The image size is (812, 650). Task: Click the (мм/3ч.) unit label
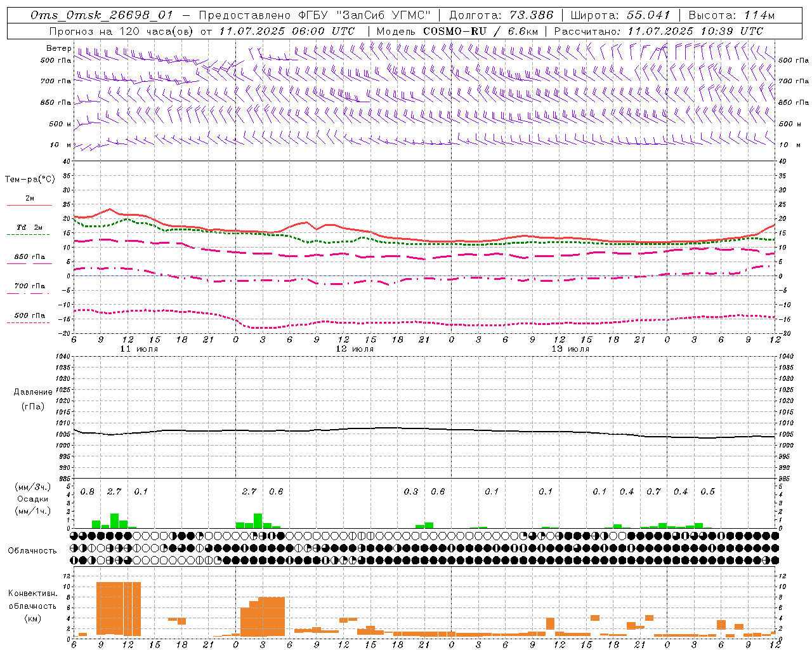pyautogui.click(x=32, y=487)
